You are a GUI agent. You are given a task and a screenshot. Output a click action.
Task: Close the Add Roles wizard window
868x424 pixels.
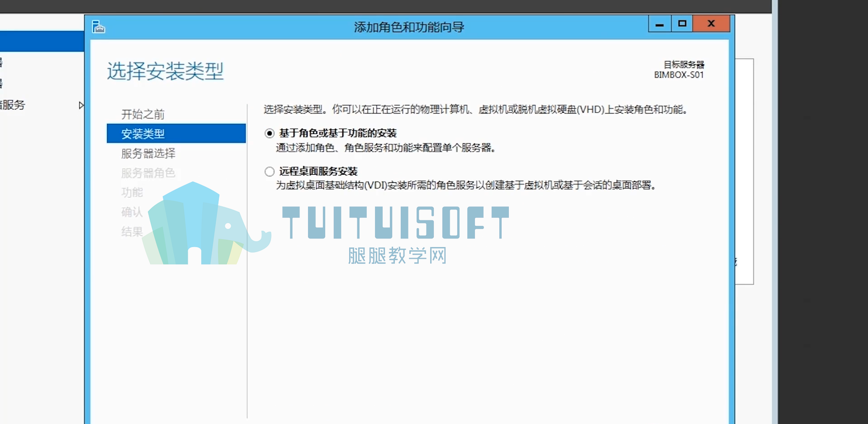711,24
